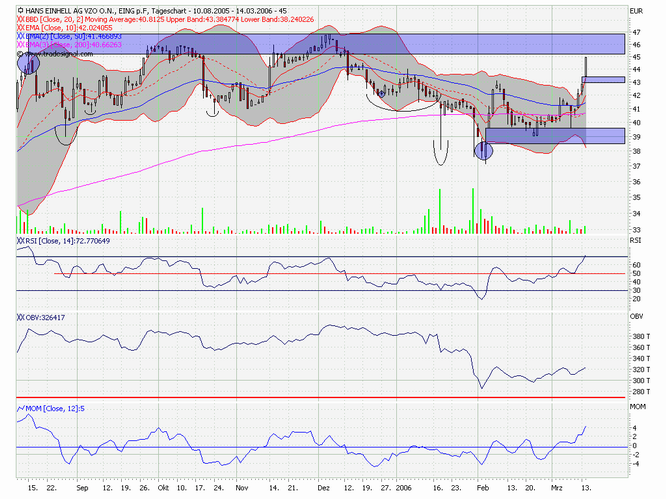666x499 pixels.
Task: Click the MOM indicator line icon
Action: (x=22, y=408)
